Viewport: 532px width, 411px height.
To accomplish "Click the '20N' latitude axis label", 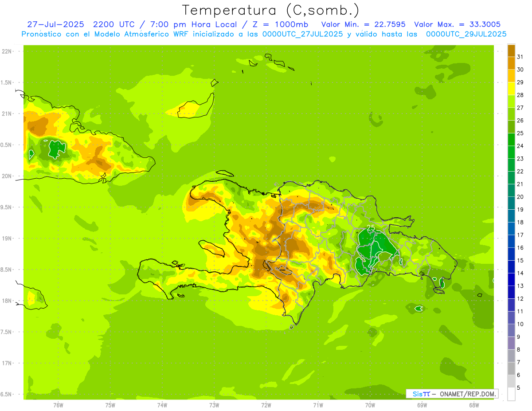I will pyautogui.click(x=7, y=176).
